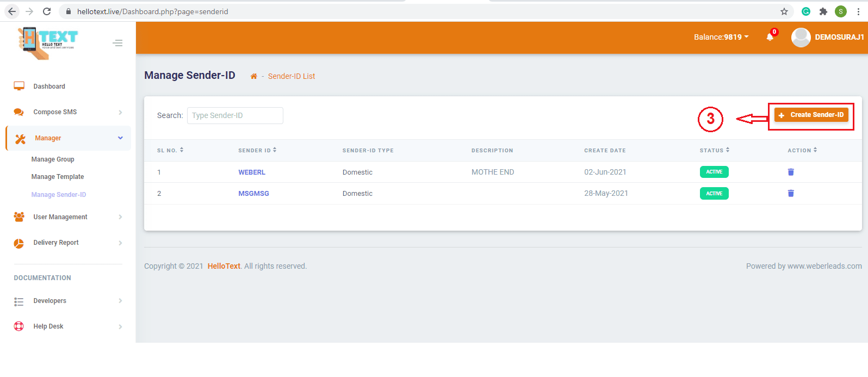Viewport: 868px width, 377px height.
Task: Click the HelloText logo
Action: 48,42
